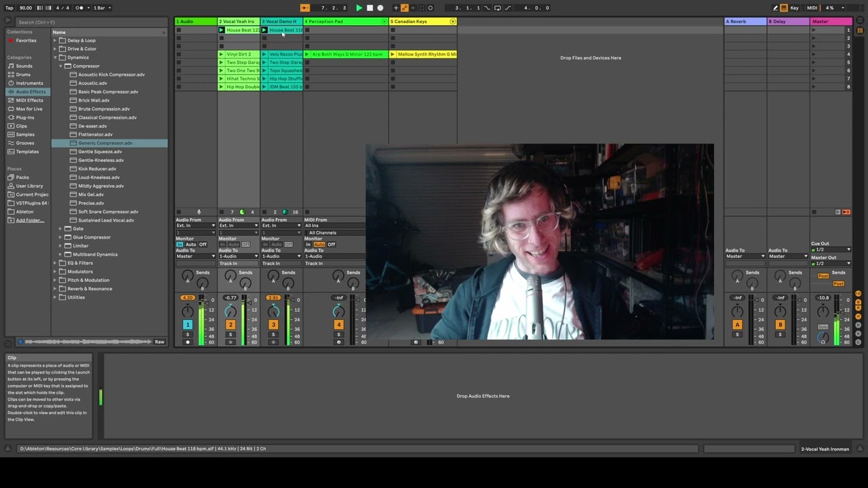Click the Tap tempo button
868x488 pixels.
tap(9, 8)
